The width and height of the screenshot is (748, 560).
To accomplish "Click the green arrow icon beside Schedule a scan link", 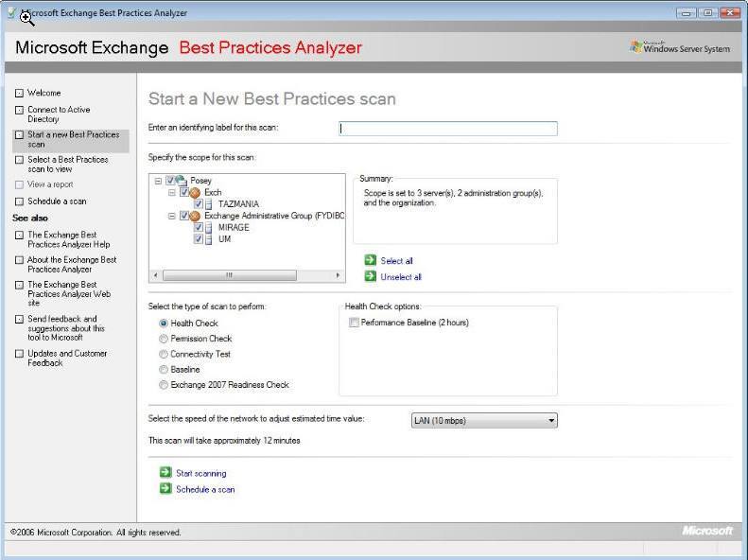I will [165, 488].
